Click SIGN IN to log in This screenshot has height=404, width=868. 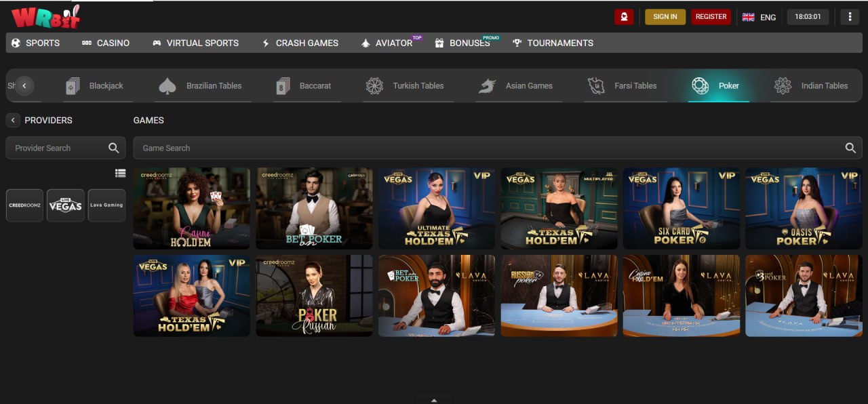(665, 16)
